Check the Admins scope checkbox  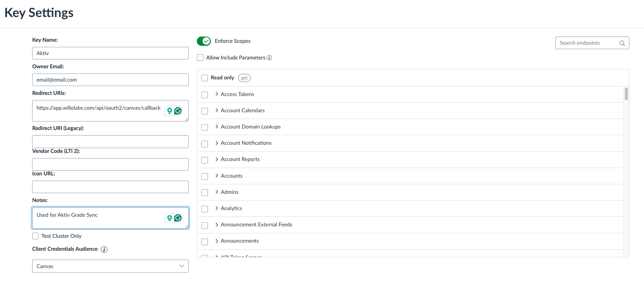click(x=205, y=193)
